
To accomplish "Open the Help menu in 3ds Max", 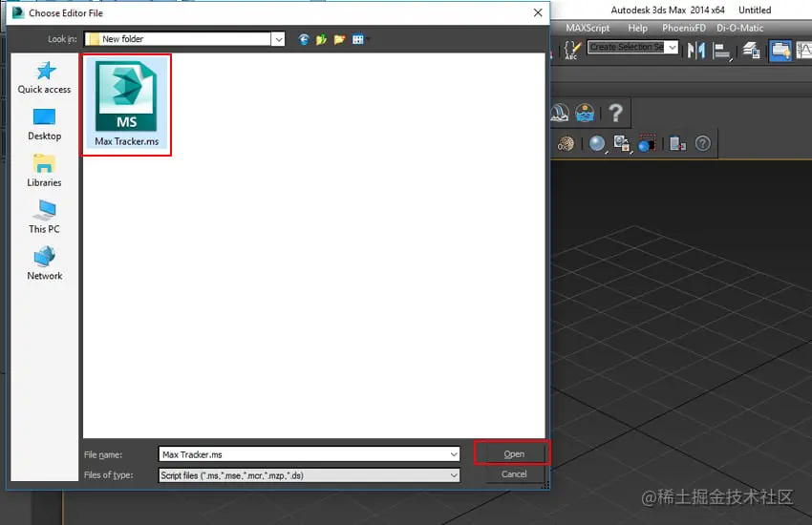I will (637, 28).
